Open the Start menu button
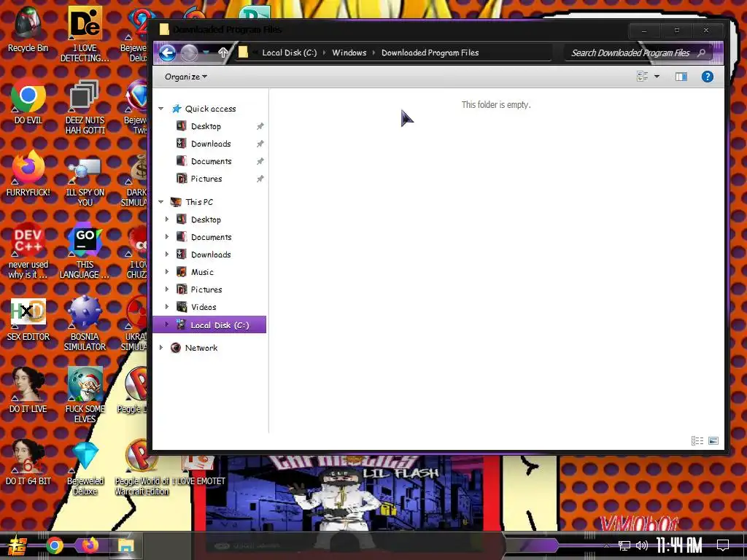This screenshot has width=747, height=560. [x=18, y=545]
